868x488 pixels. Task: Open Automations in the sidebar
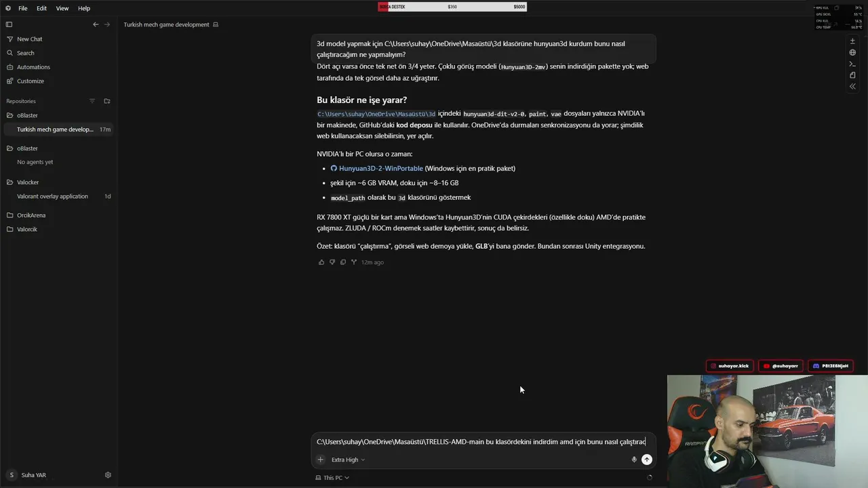tap(58, 67)
